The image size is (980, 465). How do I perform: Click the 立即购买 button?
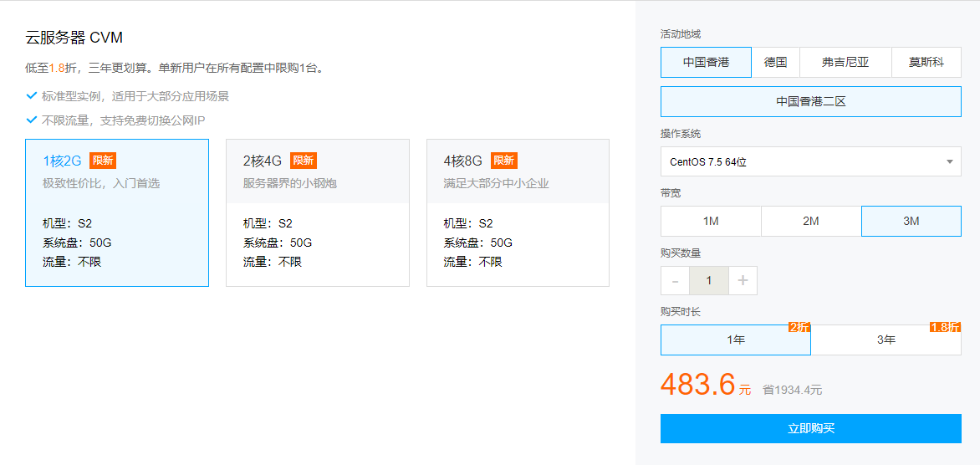811,429
